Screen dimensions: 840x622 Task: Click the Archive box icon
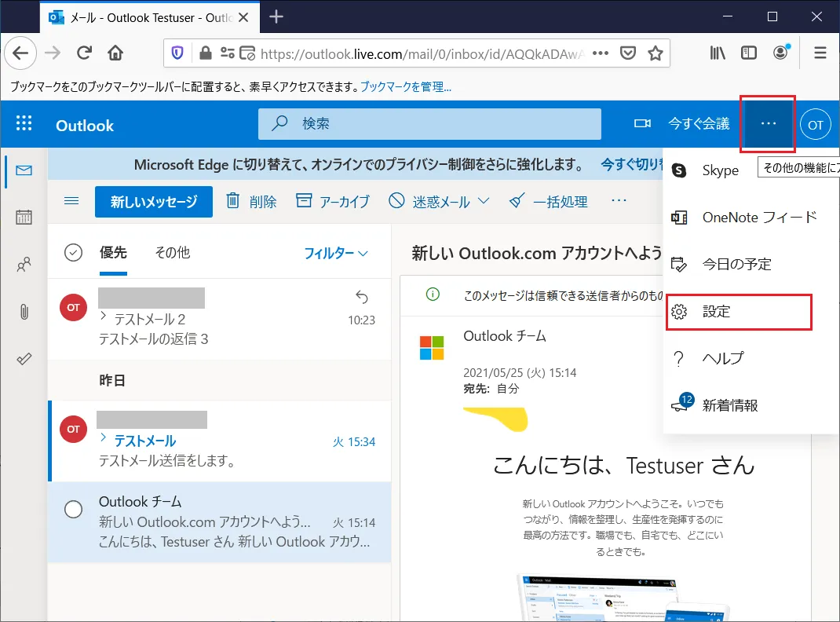tap(304, 201)
